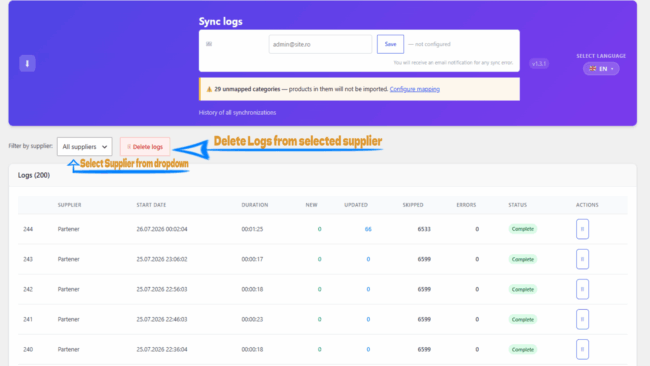Open action icon for log 241
Image resolution: width=650 pixels, height=366 pixels.
point(582,319)
